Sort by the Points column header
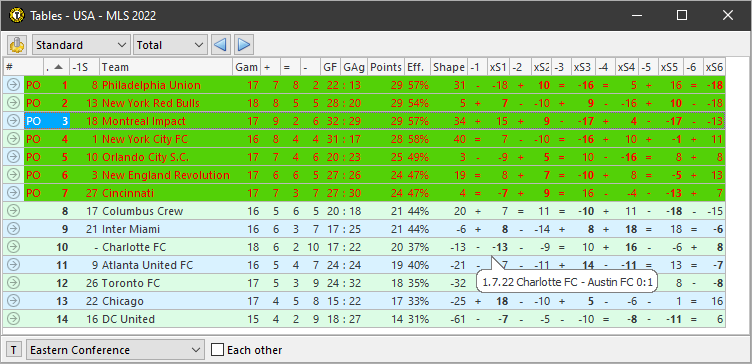Image resolution: width=752 pixels, height=364 pixels. point(386,68)
